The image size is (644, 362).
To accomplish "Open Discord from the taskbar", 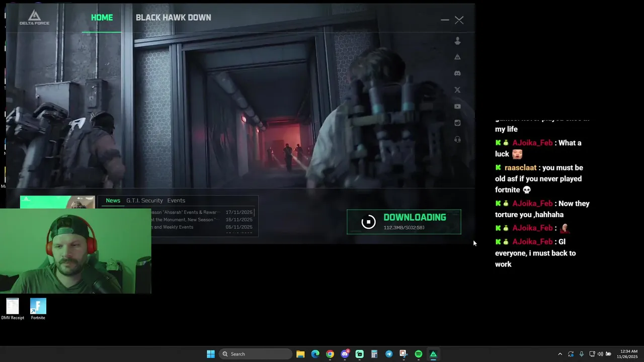I will 345,354.
